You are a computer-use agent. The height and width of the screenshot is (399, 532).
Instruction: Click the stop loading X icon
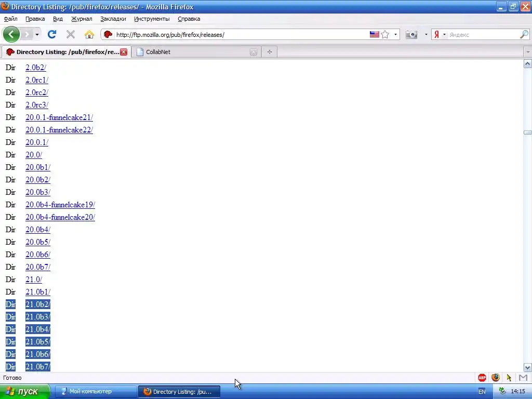tap(71, 34)
